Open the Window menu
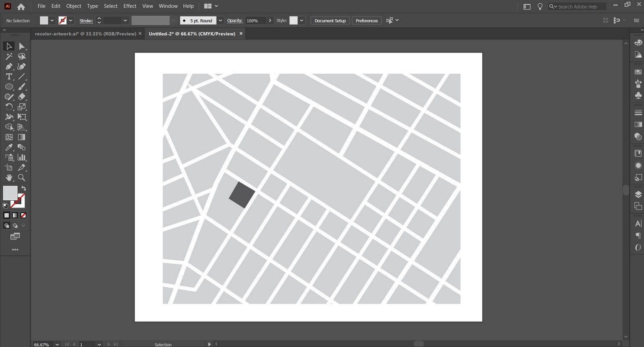644x347 pixels. coord(168,6)
